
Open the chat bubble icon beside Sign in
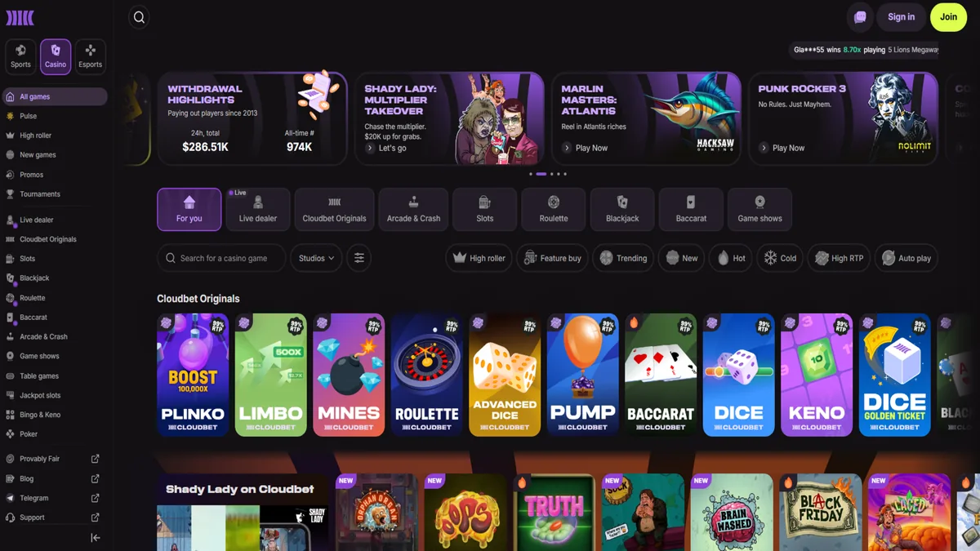[x=860, y=17]
